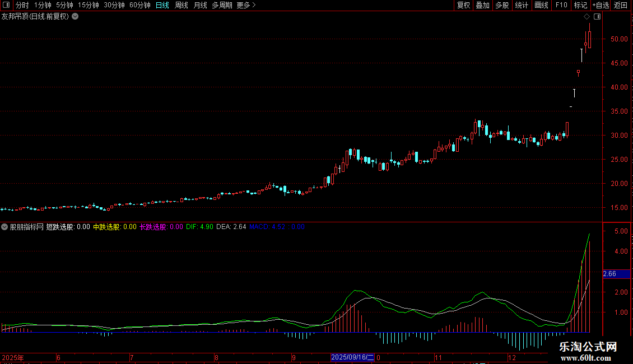Open 统计 statistics
Screen dimensions: 633x364
[x=522, y=5]
